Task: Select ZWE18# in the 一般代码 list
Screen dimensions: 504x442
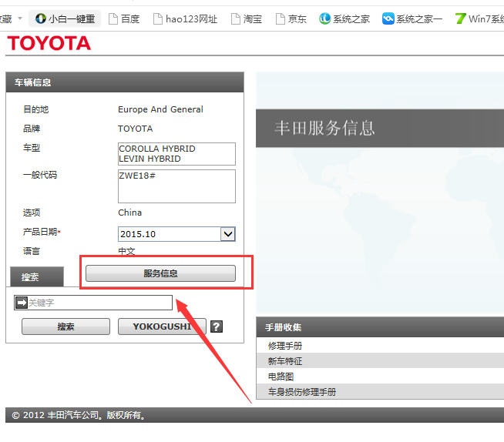Action: click(137, 176)
